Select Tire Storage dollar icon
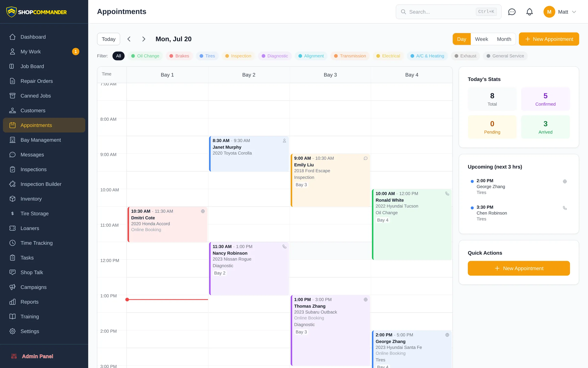This screenshot has width=588, height=368. click(x=12, y=213)
